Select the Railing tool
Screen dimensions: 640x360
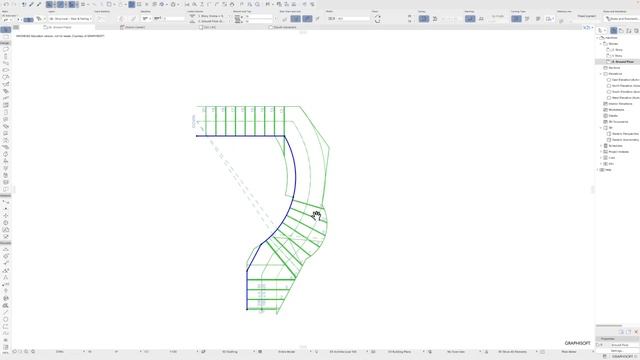point(6,98)
